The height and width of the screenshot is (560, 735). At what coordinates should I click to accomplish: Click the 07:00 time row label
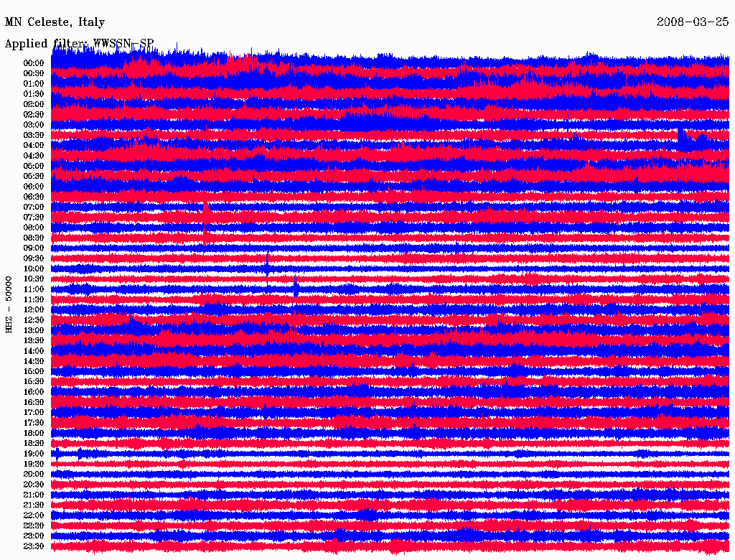click(x=34, y=207)
